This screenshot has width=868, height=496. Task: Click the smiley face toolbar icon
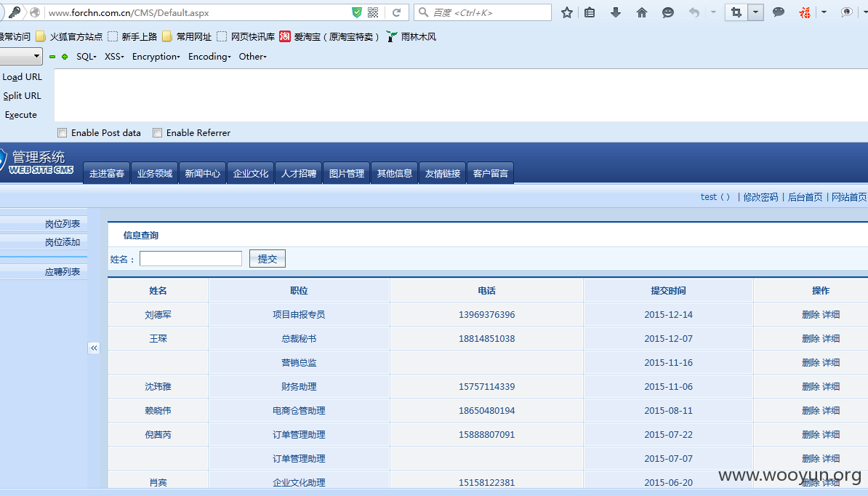668,12
